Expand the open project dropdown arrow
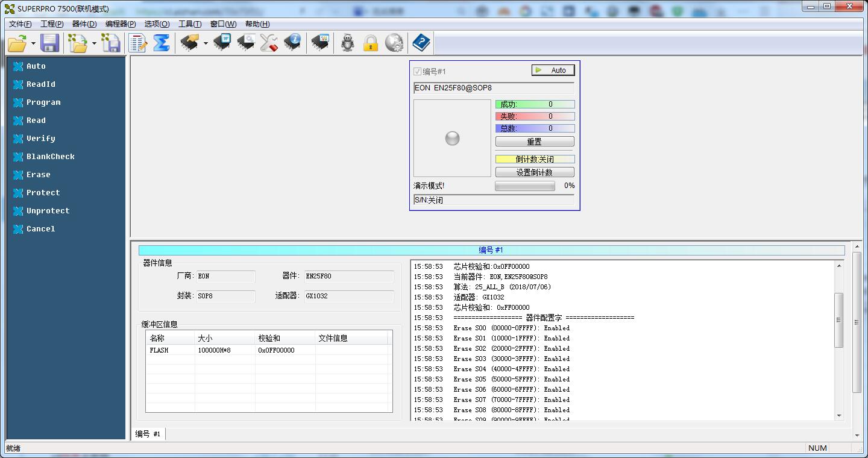This screenshot has height=458, width=868. tap(94, 43)
